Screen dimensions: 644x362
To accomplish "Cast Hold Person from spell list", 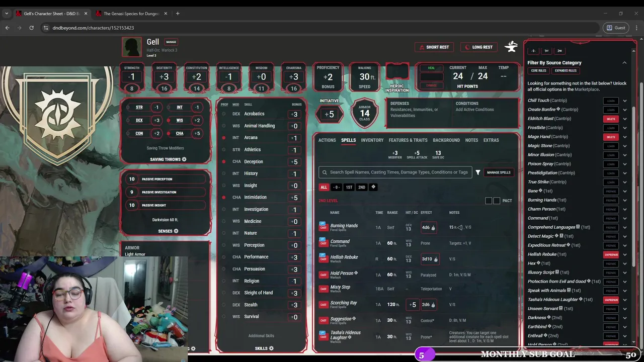I will [323, 275].
